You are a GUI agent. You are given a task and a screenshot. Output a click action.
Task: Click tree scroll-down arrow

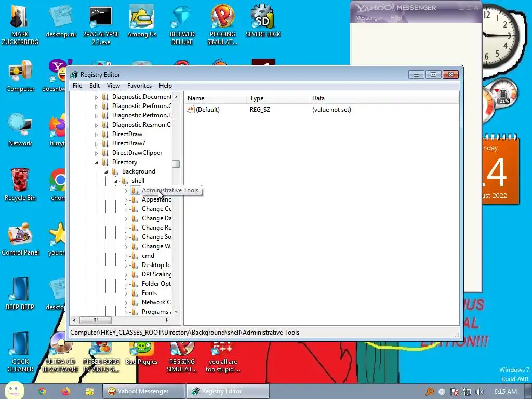(176, 312)
